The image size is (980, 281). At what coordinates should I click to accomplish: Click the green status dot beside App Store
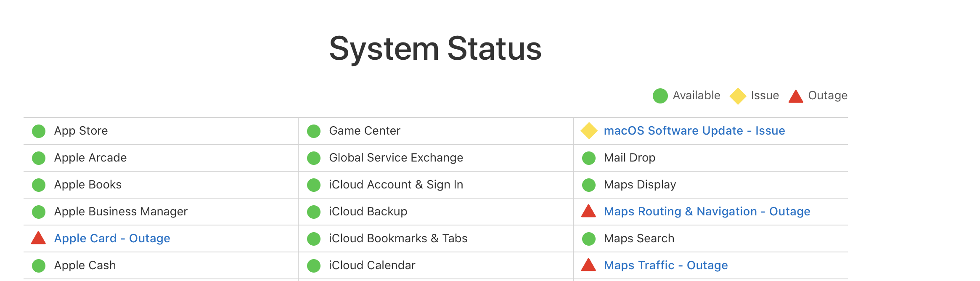pos(39,131)
